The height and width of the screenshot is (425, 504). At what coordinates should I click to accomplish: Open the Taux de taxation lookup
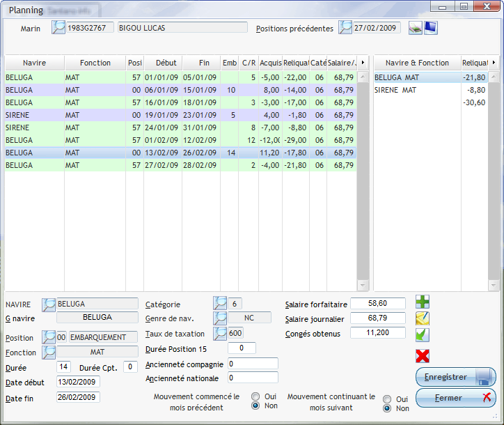point(220,333)
